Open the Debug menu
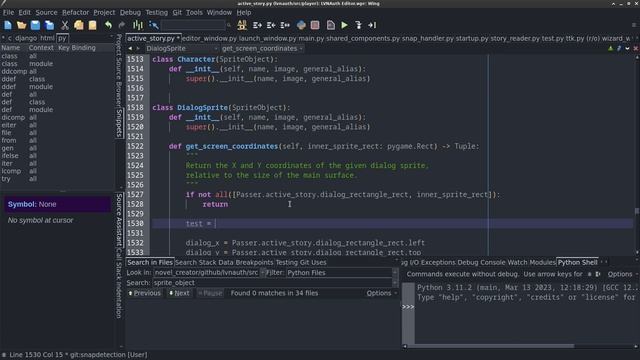The image size is (640, 360). tap(130, 13)
